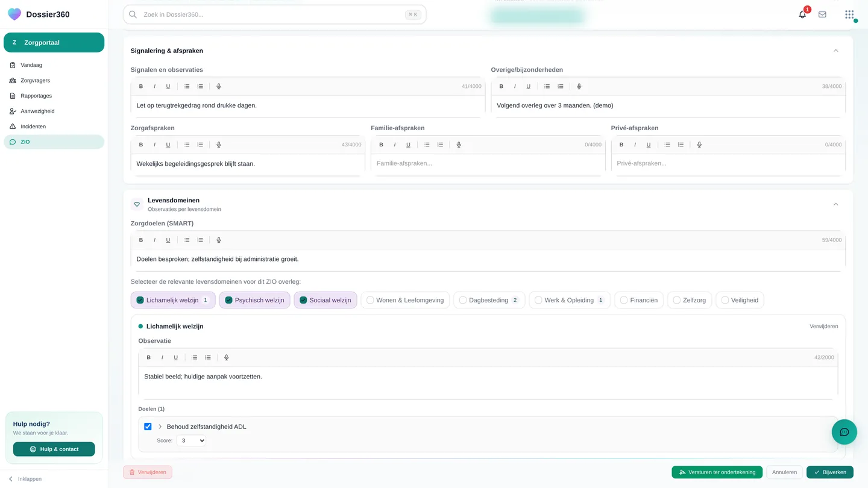Open the floating chat bubble

(844, 432)
